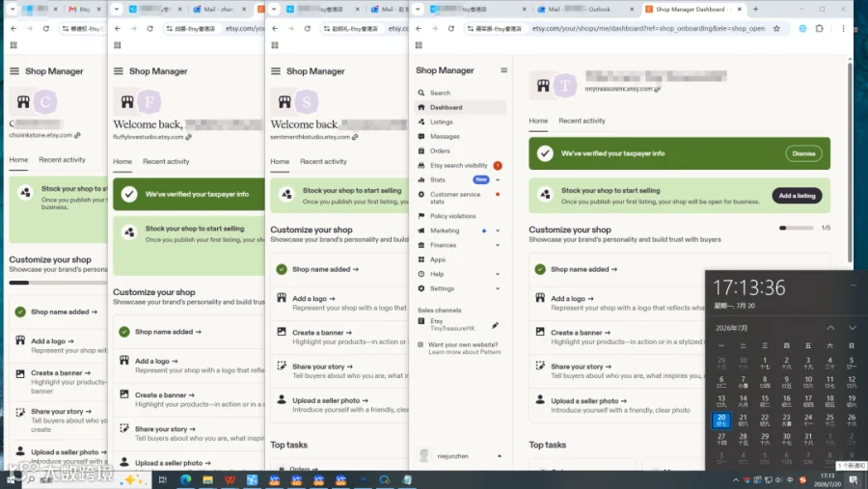Screen dimensions: 868x489
Task: Open a new tab with the plus button
Action: 755,9
